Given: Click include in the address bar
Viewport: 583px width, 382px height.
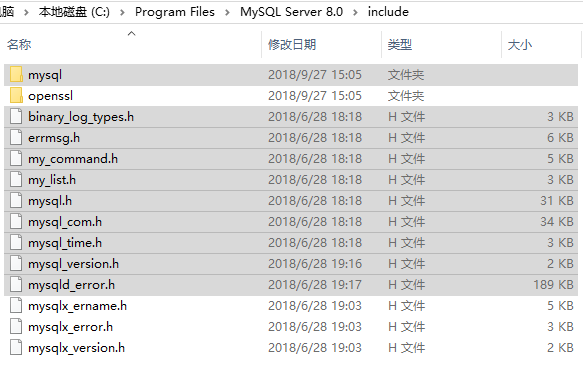Looking at the screenshot, I should click(388, 12).
